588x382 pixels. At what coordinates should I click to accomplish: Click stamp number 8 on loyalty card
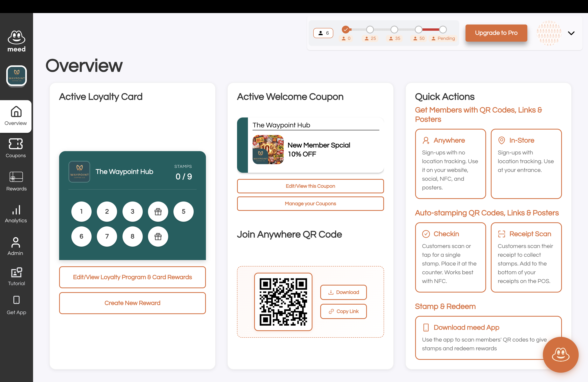[133, 237]
